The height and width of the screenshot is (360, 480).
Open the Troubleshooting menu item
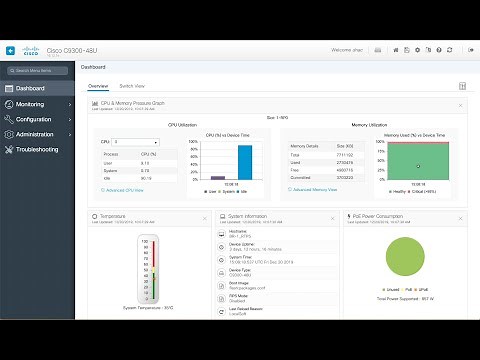[x=37, y=149]
